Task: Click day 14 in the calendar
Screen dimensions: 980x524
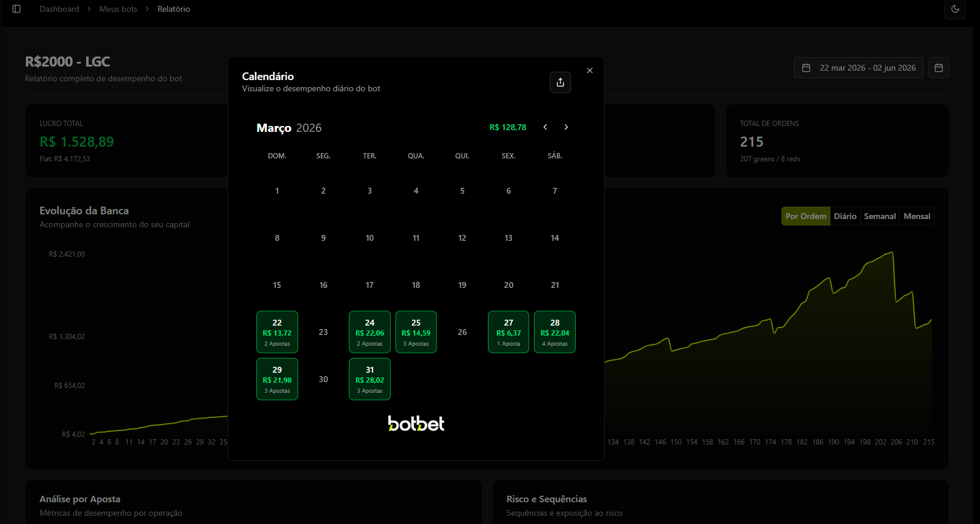Action: [x=555, y=238]
